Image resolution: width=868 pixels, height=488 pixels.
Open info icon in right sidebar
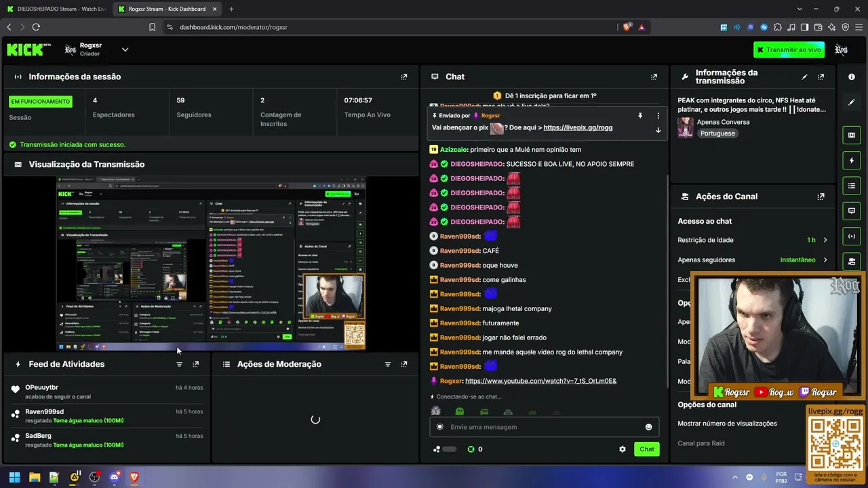click(x=852, y=77)
